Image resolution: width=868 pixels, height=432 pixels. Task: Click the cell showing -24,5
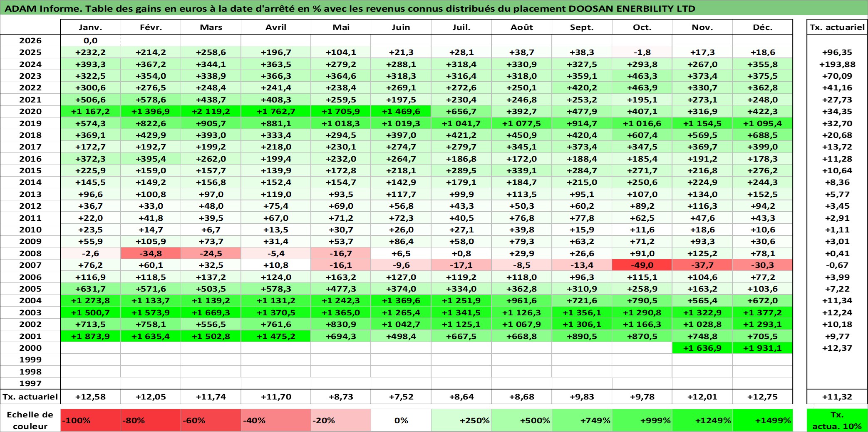(211, 253)
